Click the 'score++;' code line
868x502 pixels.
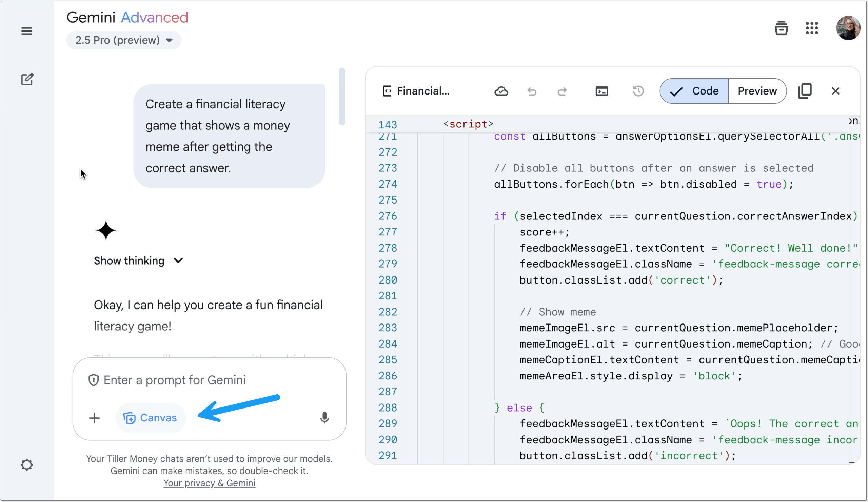545,232
